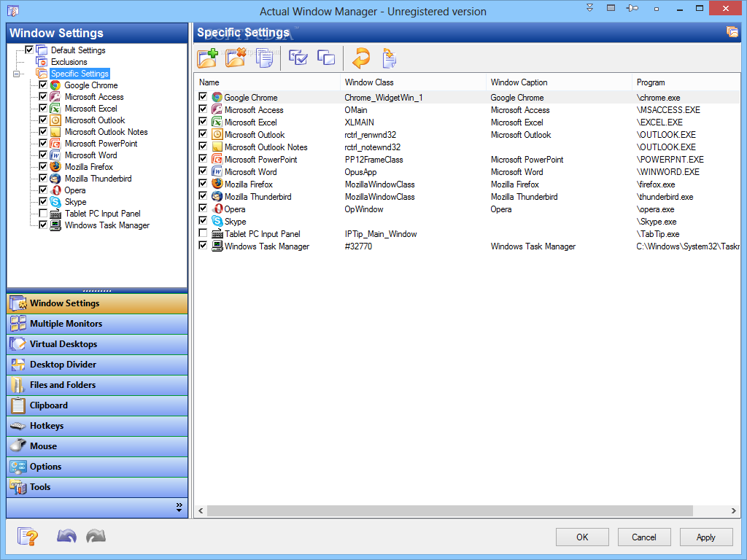Click the Exclusions icon in the tree
The width and height of the screenshot is (747, 560).
(42, 62)
